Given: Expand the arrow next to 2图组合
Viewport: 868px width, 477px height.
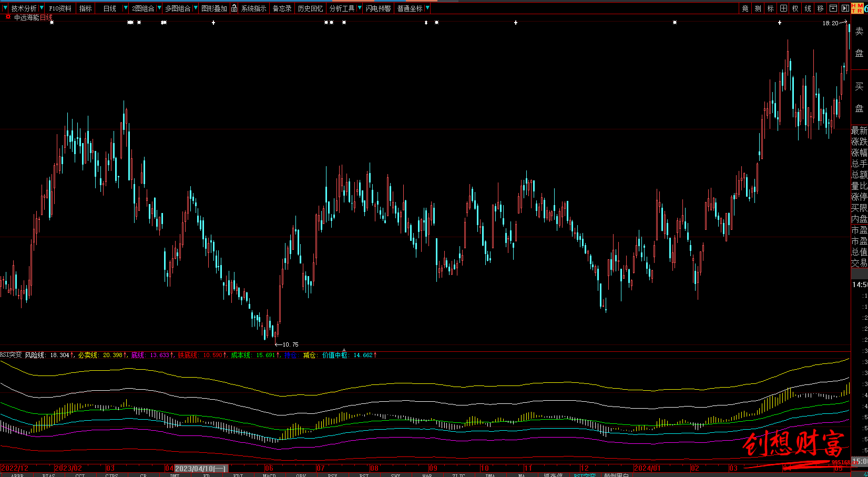Looking at the screenshot, I should coord(159,8).
